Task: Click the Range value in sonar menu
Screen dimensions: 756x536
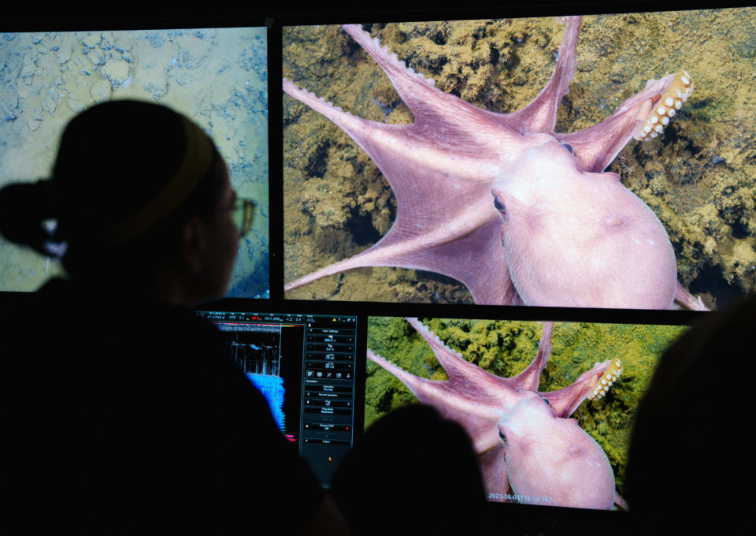Action: tap(330, 339)
